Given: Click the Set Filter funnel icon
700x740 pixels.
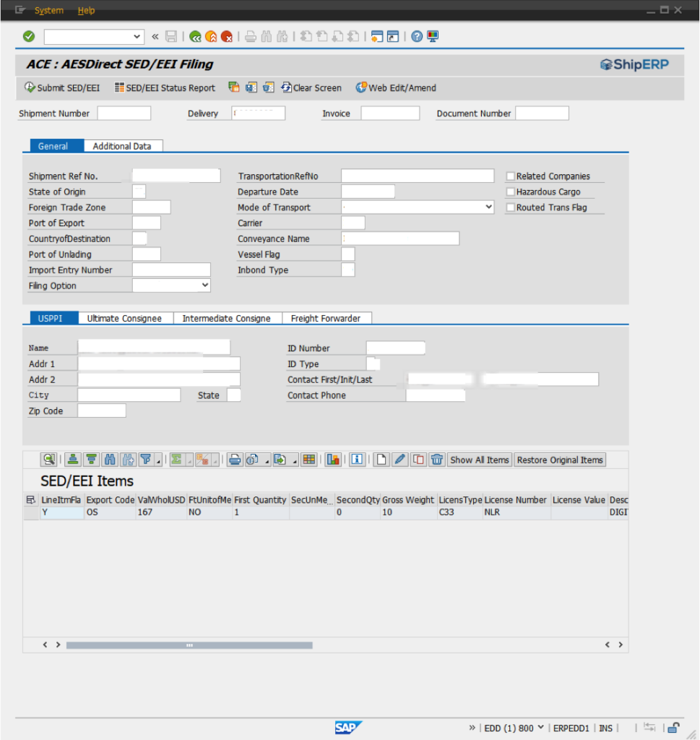Looking at the screenshot, I should [146, 460].
